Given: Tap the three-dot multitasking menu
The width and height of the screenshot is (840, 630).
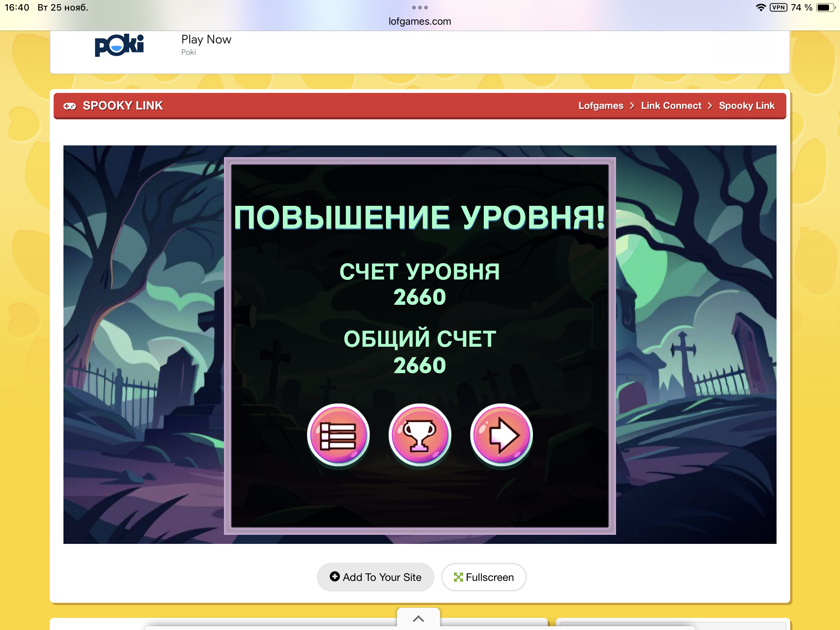Looking at the screenshot, I should (x=420, y=8).
